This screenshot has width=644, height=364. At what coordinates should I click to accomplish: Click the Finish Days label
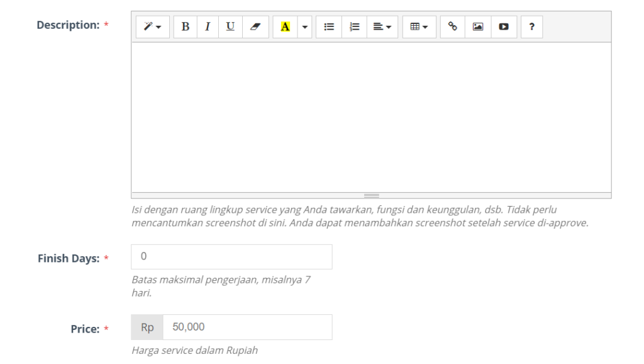pyautogui.click(x=69, y=258)
